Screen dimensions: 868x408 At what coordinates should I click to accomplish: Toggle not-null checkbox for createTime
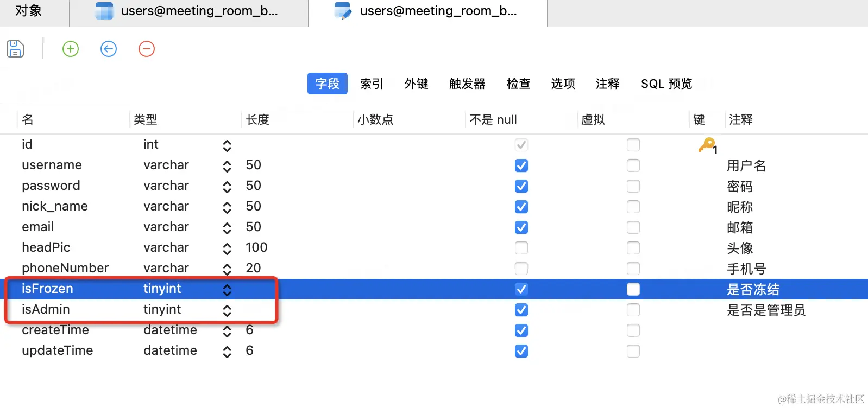pyautogui.click(x=521, y=330)
